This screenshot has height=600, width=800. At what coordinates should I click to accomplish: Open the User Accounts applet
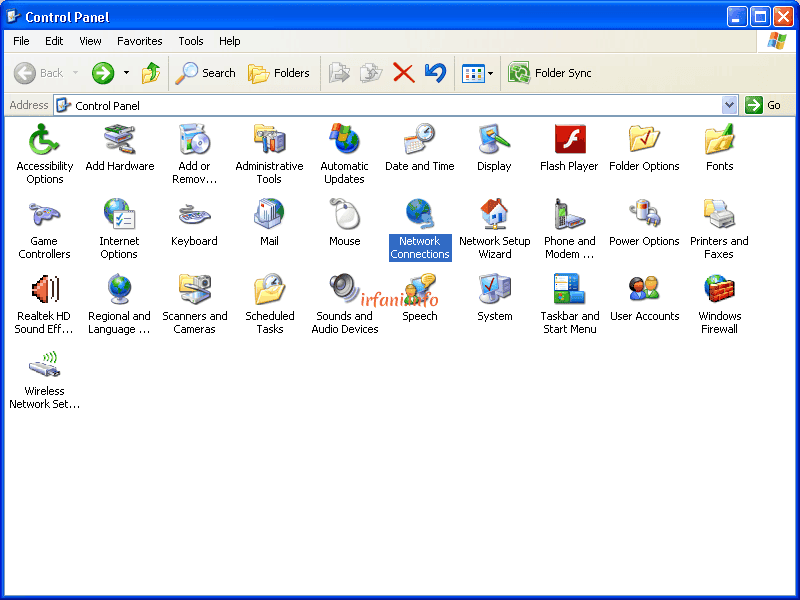coord(644,290)
